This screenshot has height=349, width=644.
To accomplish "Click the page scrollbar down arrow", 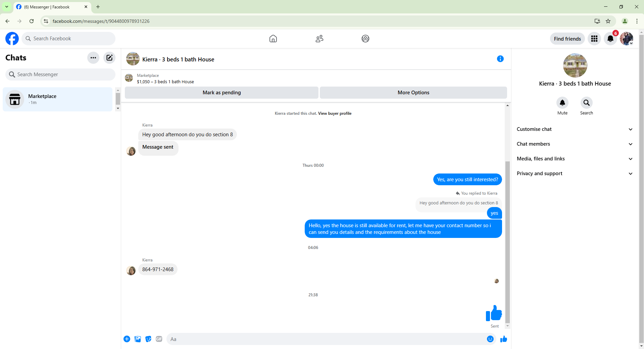I will (x=641, y=346).
